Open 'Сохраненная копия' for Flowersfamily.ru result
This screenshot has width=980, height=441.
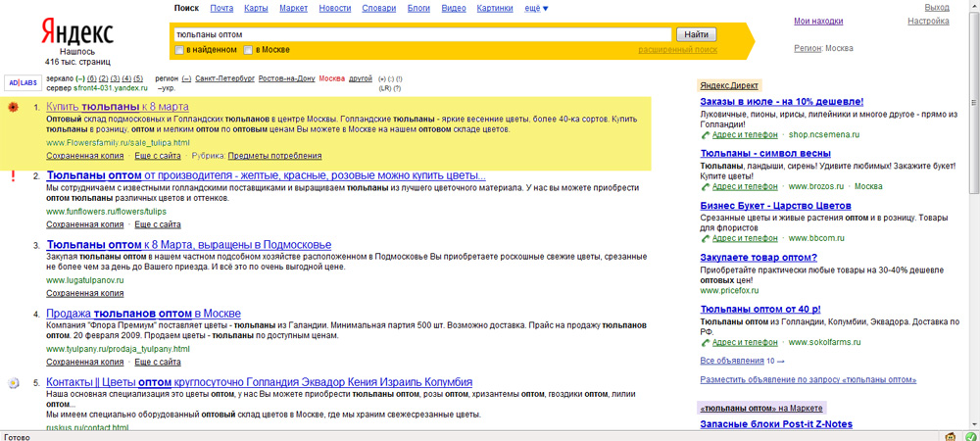(x=85, y=156)
